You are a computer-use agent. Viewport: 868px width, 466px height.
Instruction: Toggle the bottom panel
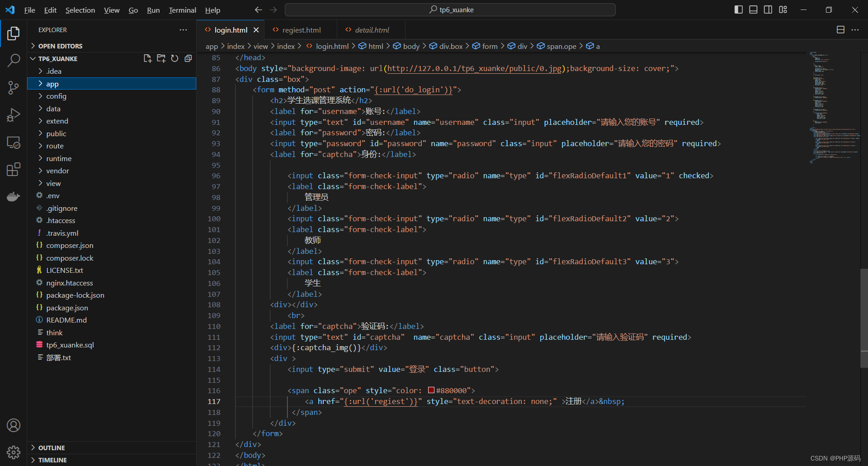[753, 10]
